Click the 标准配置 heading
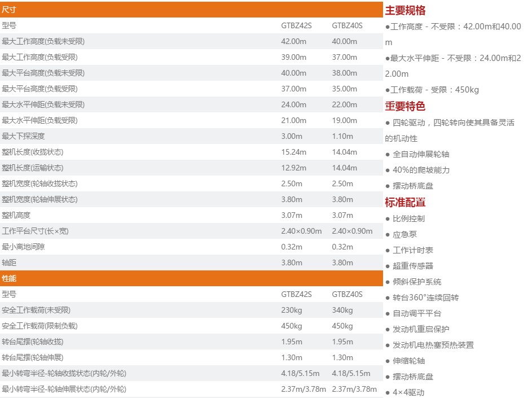The width and height of the screenshot is (532, 398). [405, 202]
